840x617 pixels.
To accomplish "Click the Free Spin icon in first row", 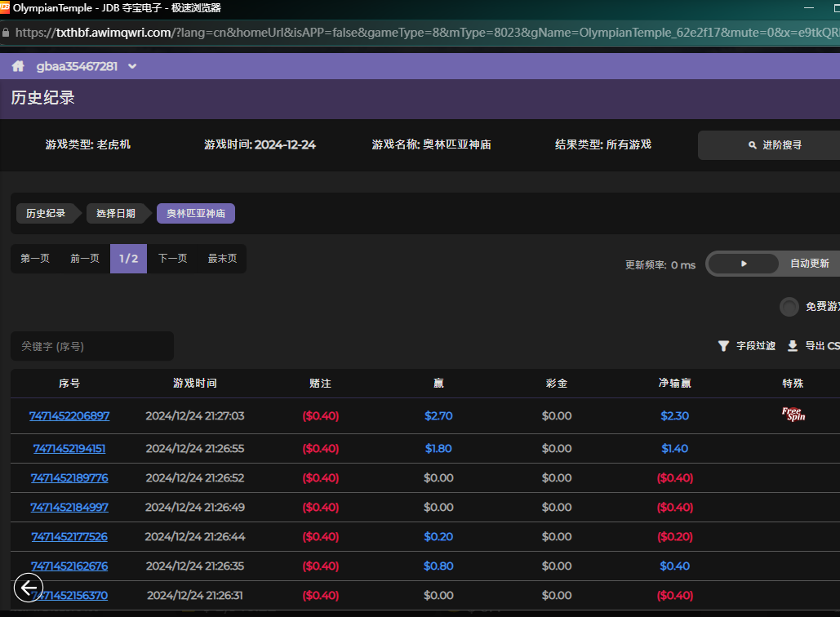I will pos(793,415).
